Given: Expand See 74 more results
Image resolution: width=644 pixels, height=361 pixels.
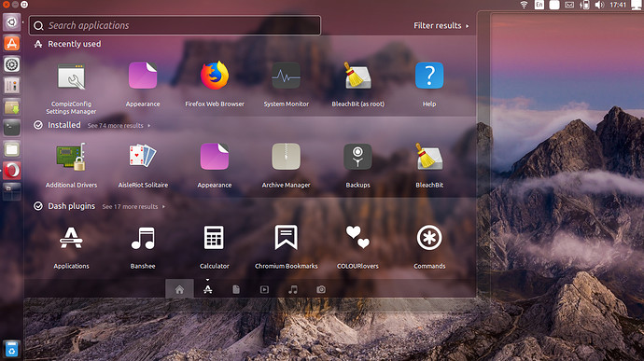Looking at the screenshot, I should point(119,126).
